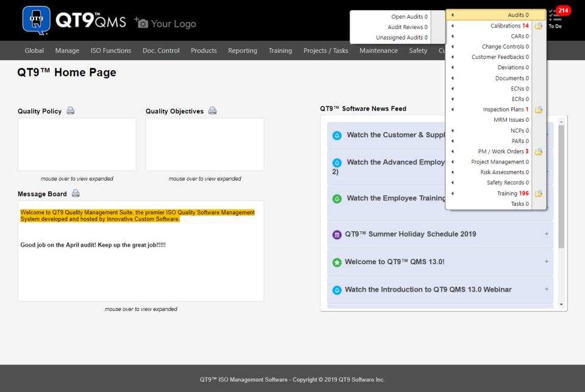Select Tasks 0 in To Do list
The image size is (585, 392).
tap(520, 204)
